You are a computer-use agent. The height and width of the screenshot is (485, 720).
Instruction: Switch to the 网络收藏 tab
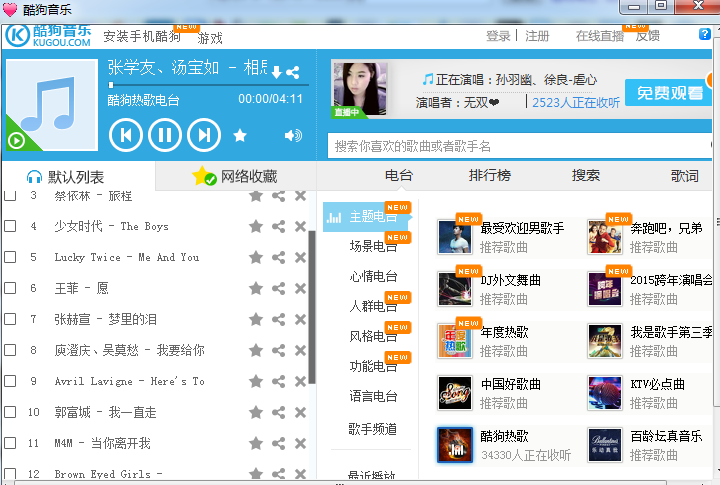pyautogui.click(x=235, y=176)
